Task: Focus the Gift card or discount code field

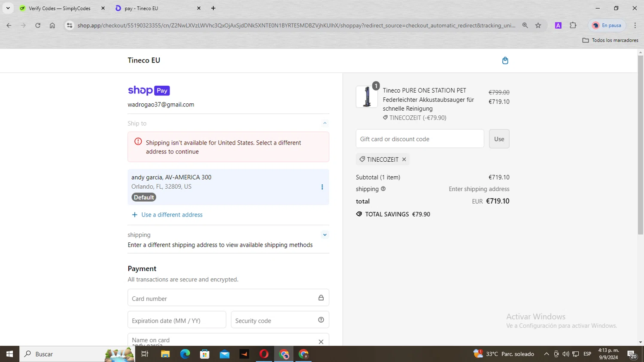Action: (x=420, y=139)
